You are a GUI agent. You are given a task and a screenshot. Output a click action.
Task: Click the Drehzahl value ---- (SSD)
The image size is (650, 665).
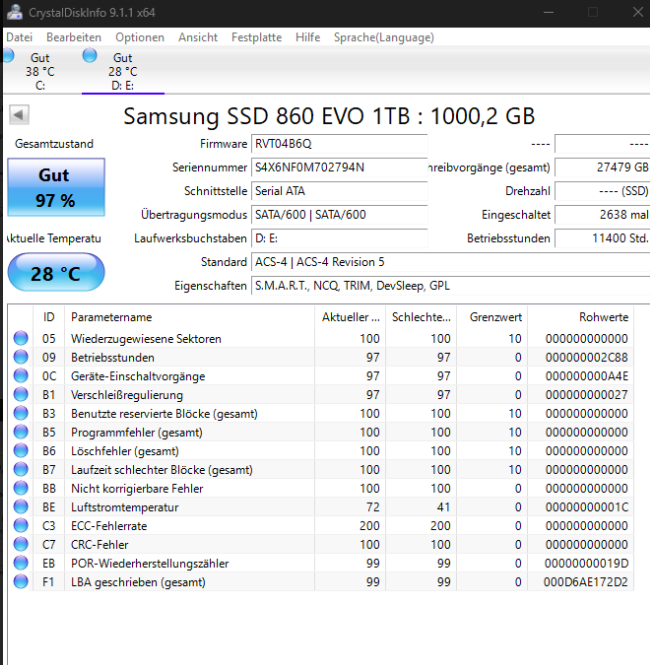[603, 191]
